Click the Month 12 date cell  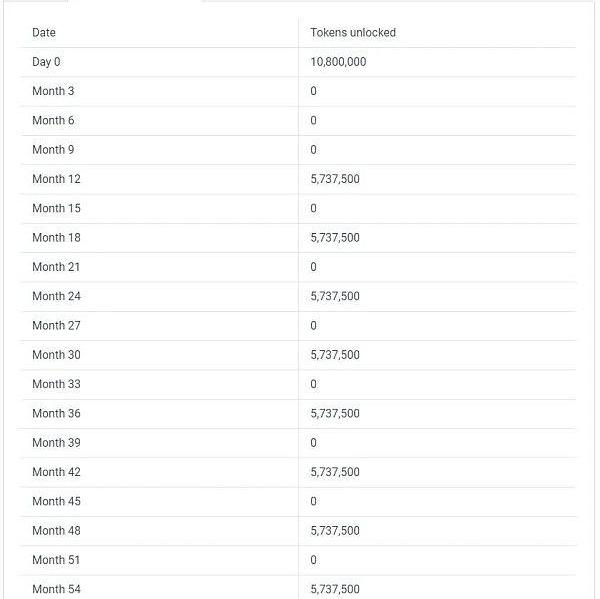56,179
